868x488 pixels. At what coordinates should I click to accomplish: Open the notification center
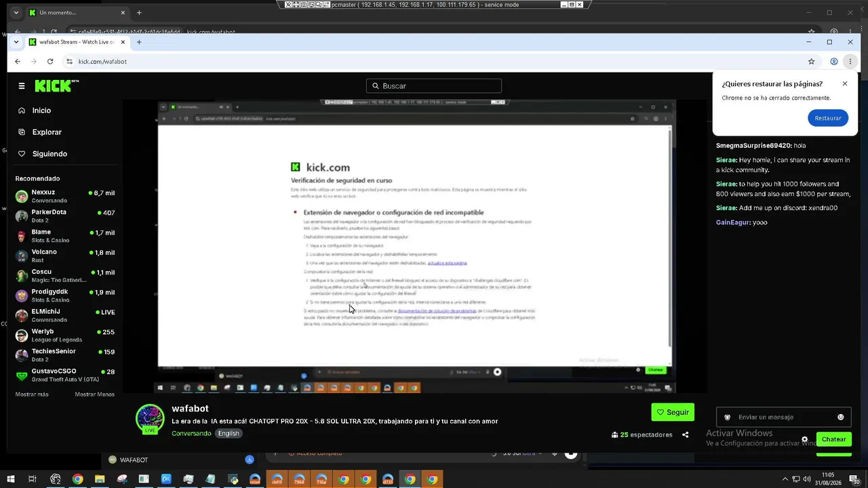pos(854,479)
